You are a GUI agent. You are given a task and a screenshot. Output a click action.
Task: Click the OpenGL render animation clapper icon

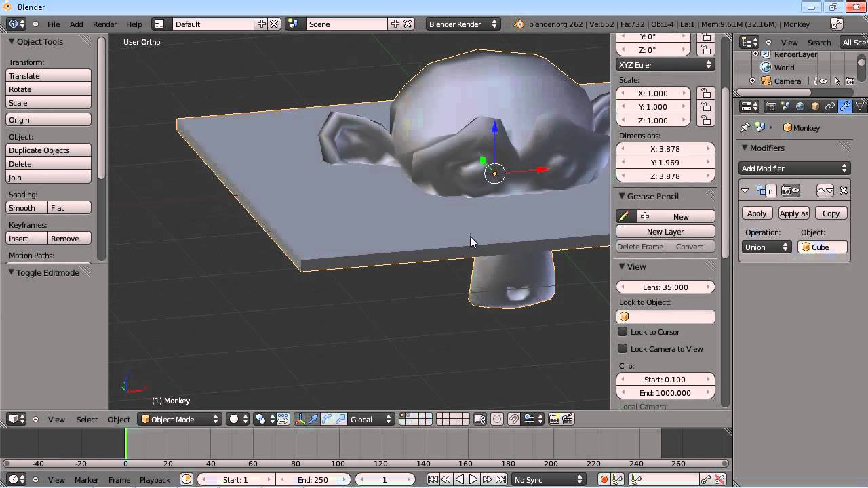568,419
